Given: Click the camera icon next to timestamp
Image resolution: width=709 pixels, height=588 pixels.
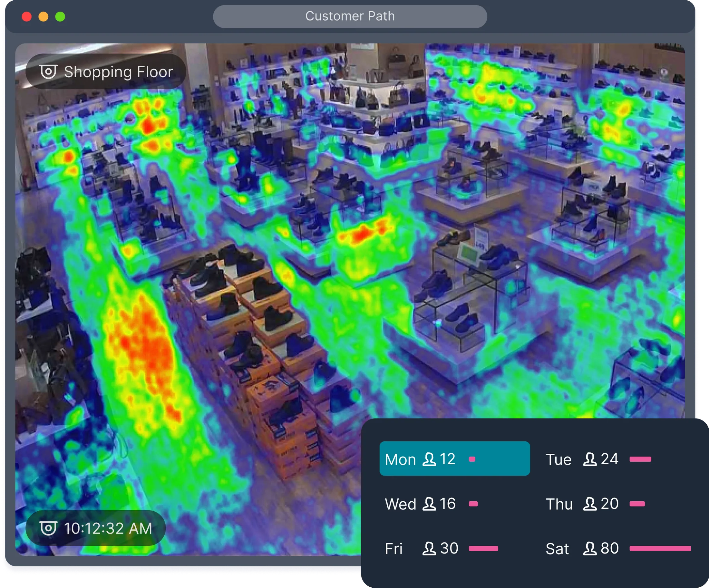Looking at the screenshot, I should coord(48,528).
